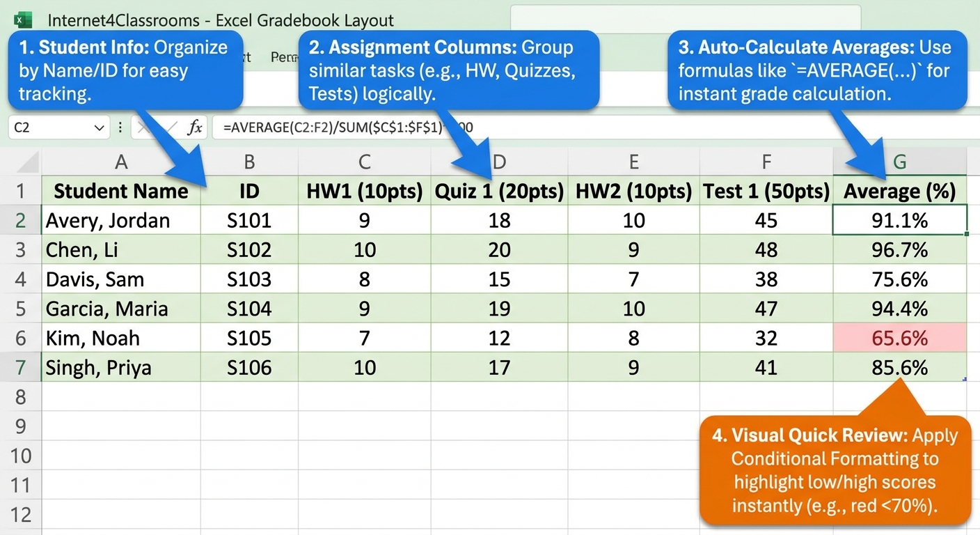Open the Insert Function fx button
The image size is (980, 535).
[195, 127]
